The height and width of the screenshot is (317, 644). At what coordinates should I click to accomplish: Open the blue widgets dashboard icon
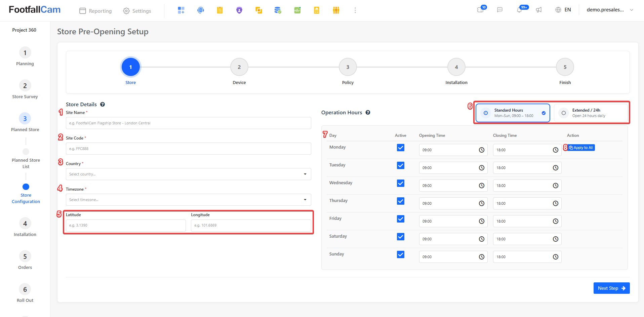[x=181, y=10]
